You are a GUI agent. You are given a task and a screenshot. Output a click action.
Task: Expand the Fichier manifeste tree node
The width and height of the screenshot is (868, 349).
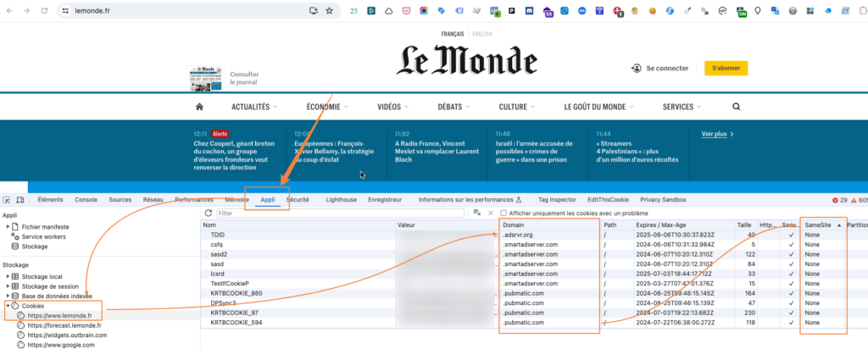point(8,227)
